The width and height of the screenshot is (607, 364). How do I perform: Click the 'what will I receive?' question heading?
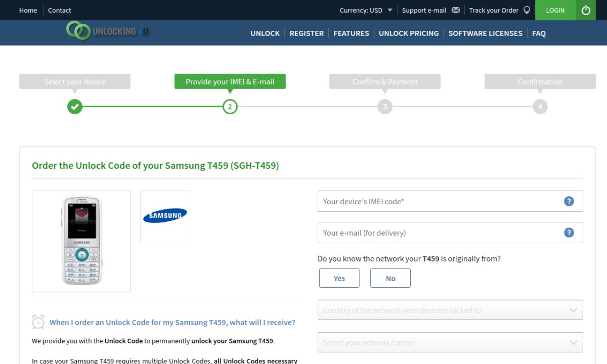172,322
